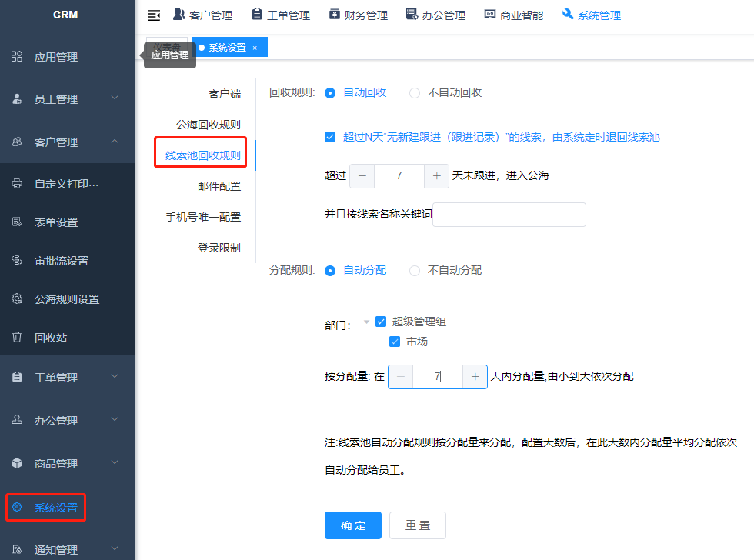The image size is (754, 560).
Task: Click the 回收站 trash icon
Action: click(17, 338)
